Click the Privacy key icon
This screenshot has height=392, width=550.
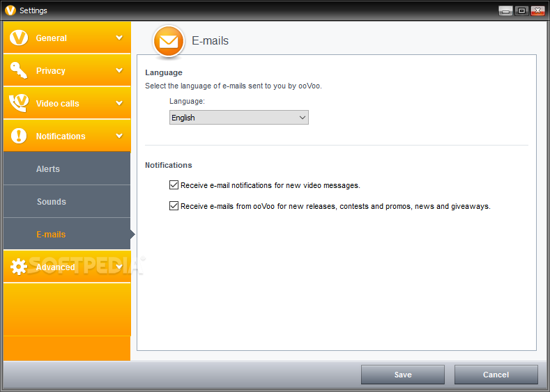19,70
